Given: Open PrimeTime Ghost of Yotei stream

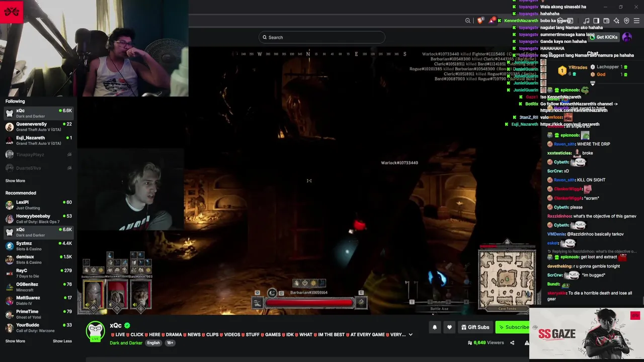Looking at the screenshot, I should 38,314.
